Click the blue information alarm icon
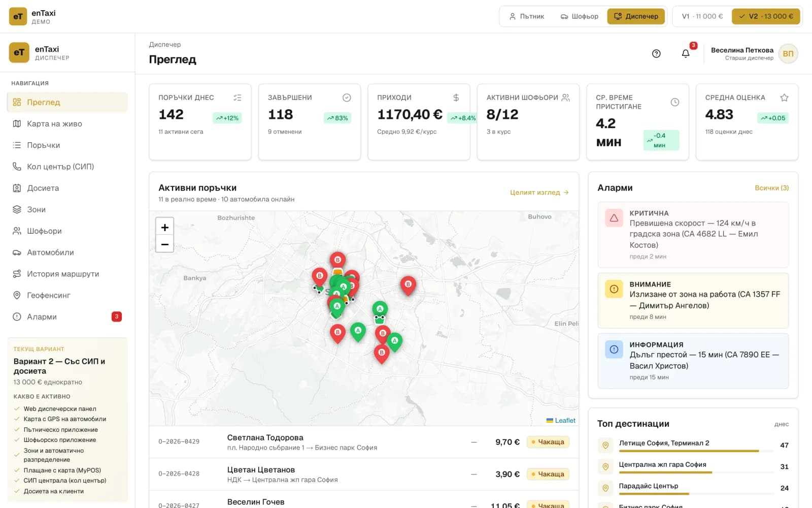 (x=614, y=350)
